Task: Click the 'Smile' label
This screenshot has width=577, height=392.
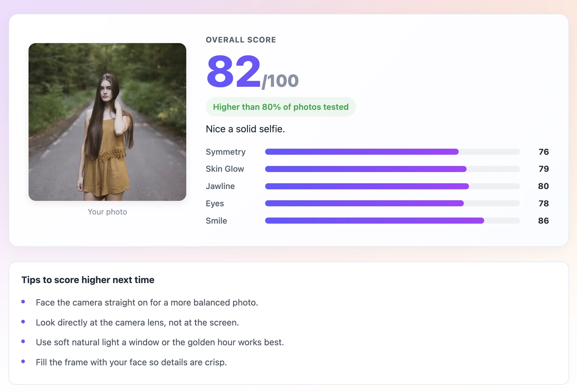Action: point(216,221)
